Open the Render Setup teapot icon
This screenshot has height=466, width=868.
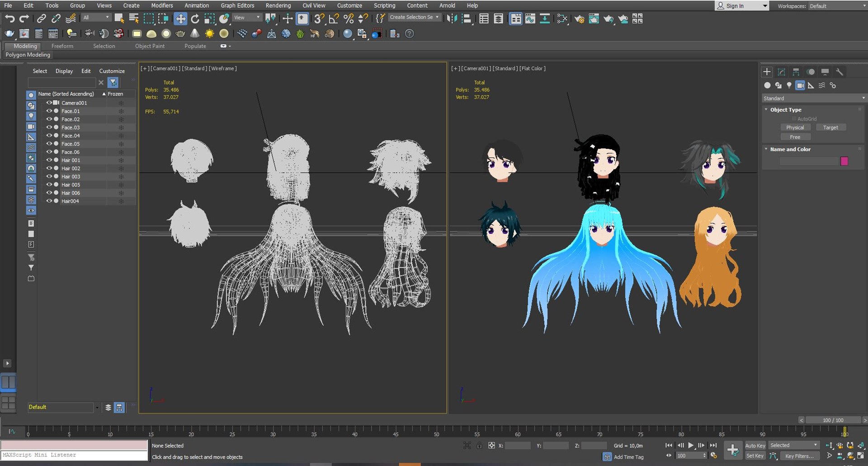point(579,19)
